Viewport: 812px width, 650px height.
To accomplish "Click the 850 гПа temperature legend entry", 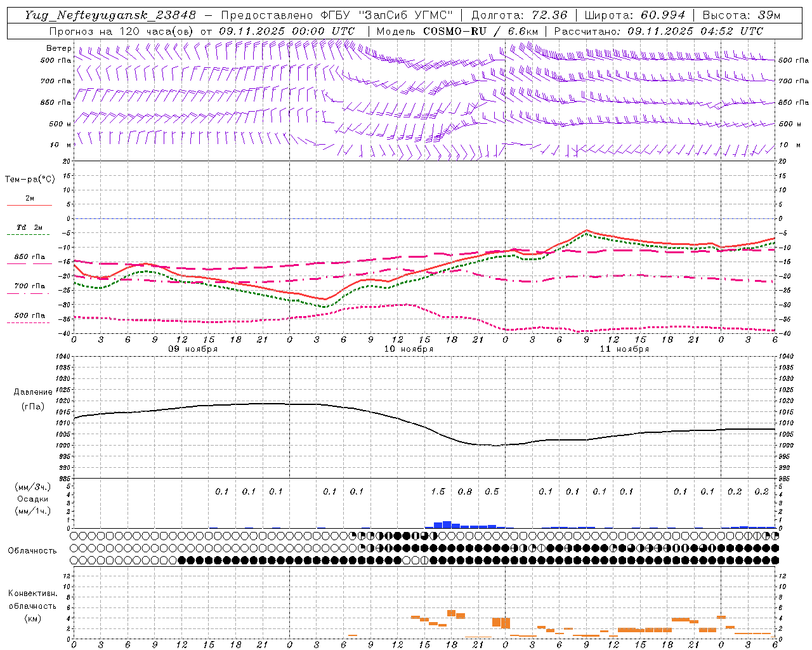I will tap(30, 257).
